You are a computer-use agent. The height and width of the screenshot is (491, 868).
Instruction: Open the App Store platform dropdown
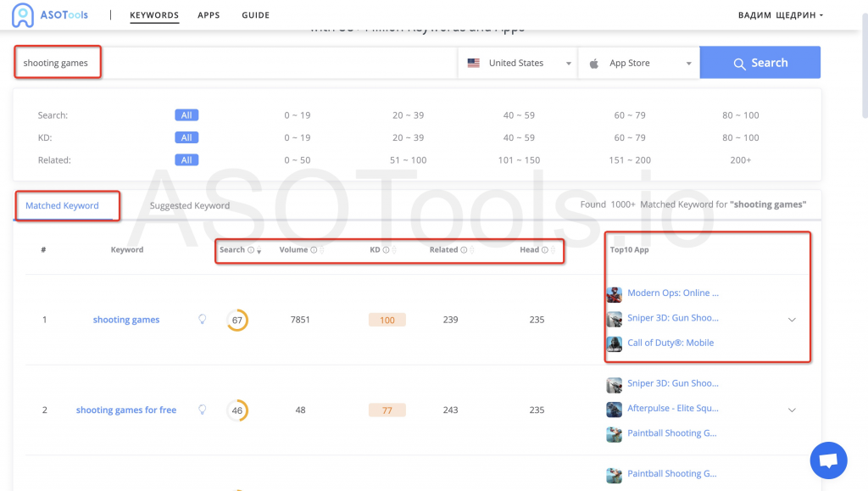pyautogui.click(x=639, y=63)
